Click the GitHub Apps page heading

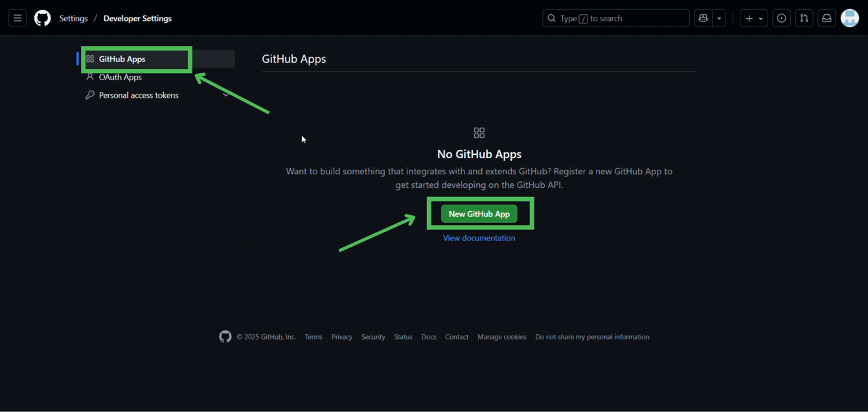(294, 59)
